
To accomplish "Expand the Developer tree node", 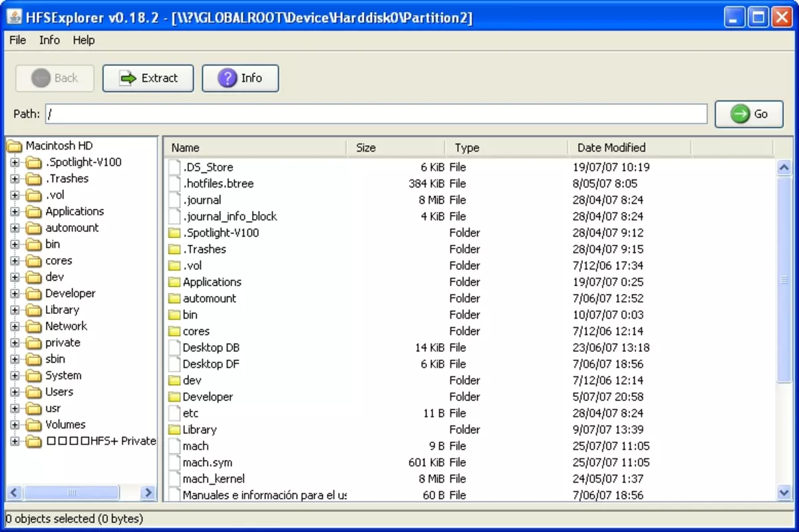I will point(15,294).
